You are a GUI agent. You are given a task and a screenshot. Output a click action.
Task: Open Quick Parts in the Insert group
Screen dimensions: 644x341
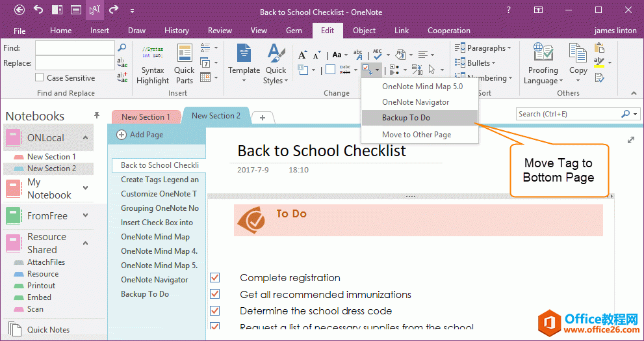(184, 64)
